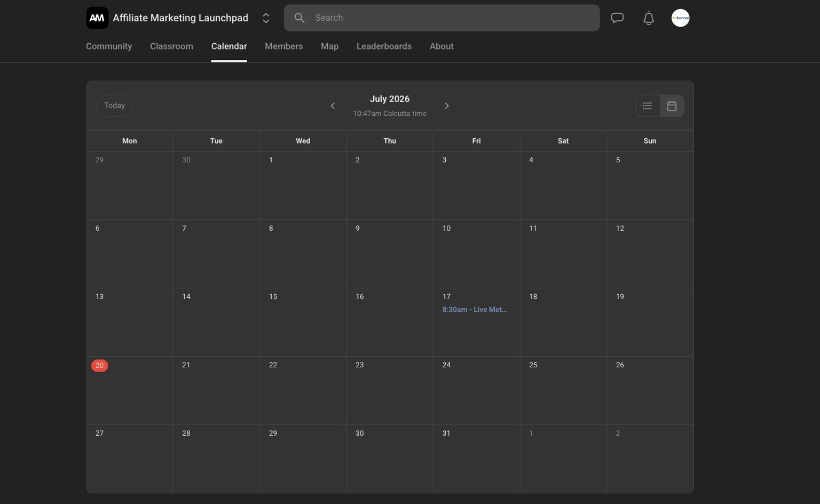Select July 17 date cell
The height and width of the screenshot is (504, 820).
(476, 322)
